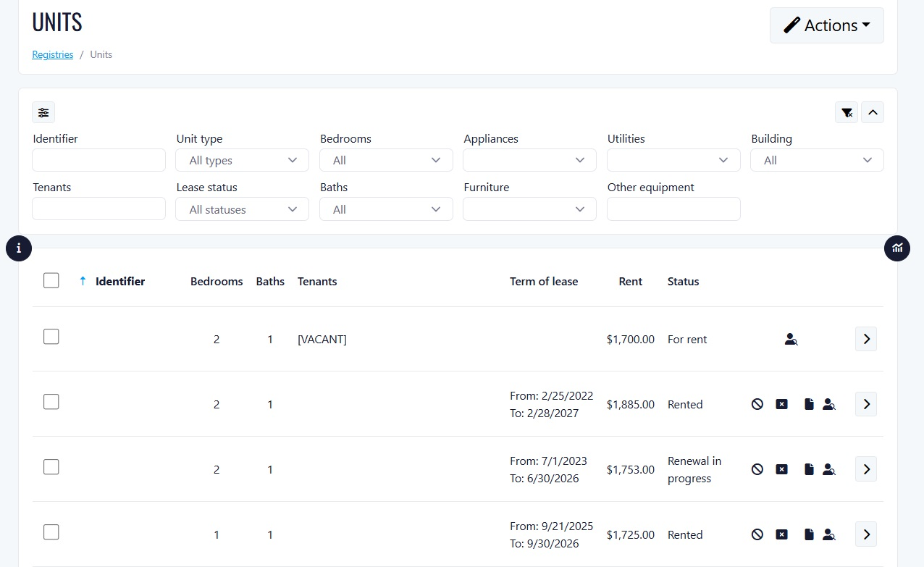924x567 pixels.
Task: Click the X box icon on the $1,753.00 row
Action: coord(781,469)
